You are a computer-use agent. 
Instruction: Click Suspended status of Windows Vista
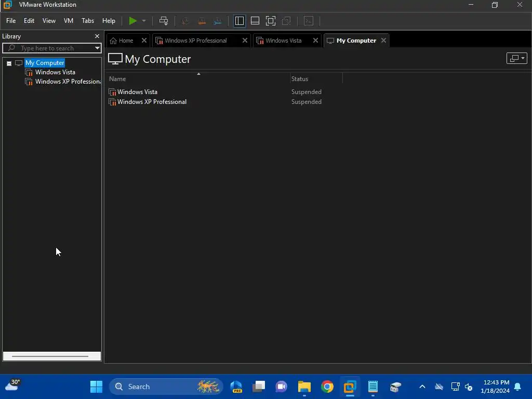pos(306,92)
